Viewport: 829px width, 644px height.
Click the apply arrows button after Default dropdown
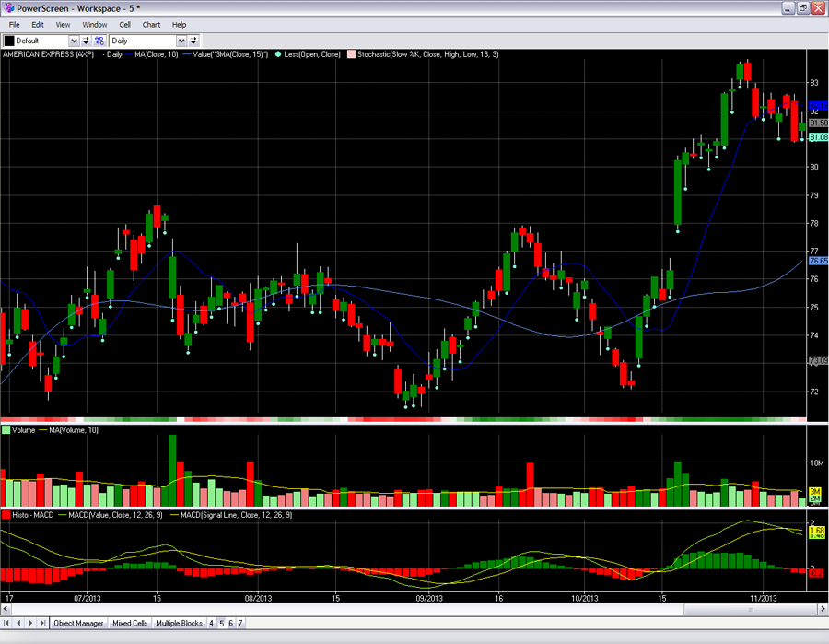coord(87,41)
